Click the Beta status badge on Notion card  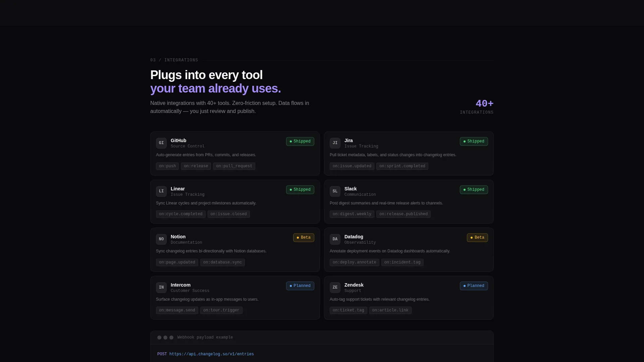[x=304, y=238]
